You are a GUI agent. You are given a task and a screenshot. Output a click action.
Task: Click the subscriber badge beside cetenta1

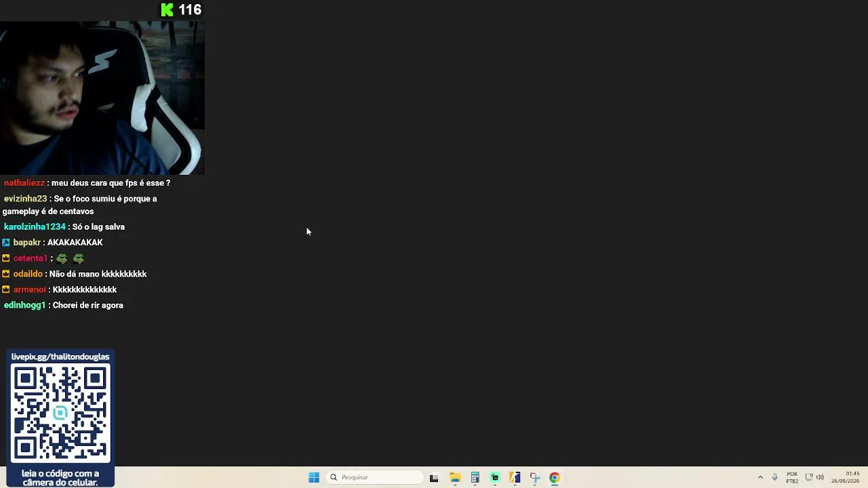tap(6, 258)
